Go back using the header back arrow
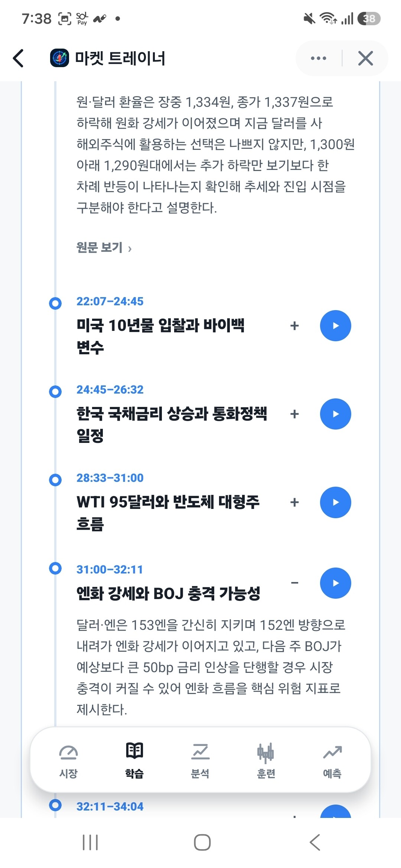The image size is (401, 868). (x=18, y=58)
